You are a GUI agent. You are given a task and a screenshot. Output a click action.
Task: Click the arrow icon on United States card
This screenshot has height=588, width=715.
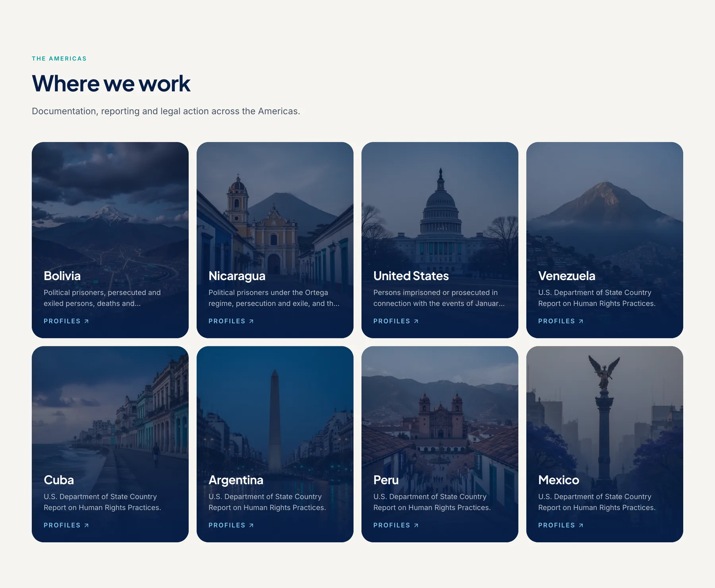tap(416, 321)
